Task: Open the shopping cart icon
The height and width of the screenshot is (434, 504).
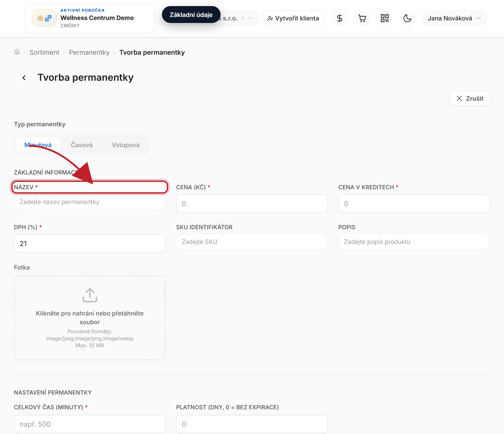Action: 362,18
